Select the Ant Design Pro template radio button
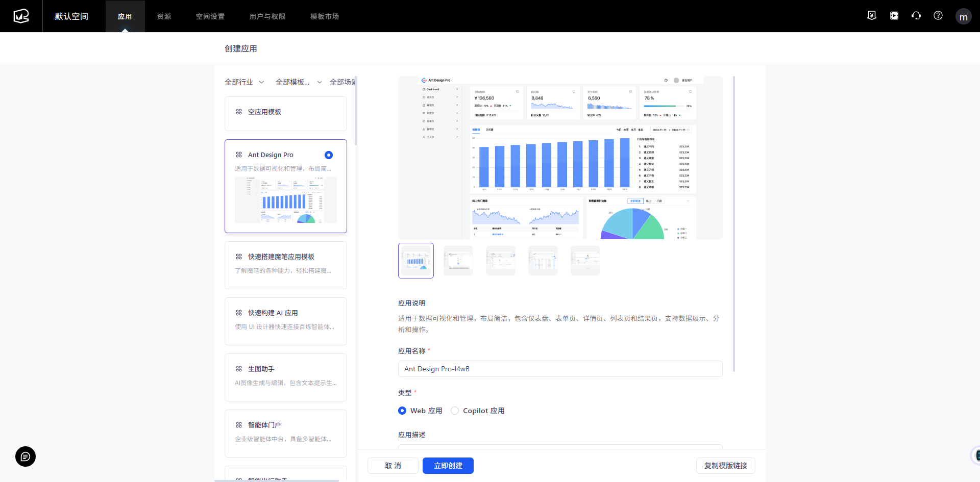Screen dimensions: 980x482 tap(329, 155)
